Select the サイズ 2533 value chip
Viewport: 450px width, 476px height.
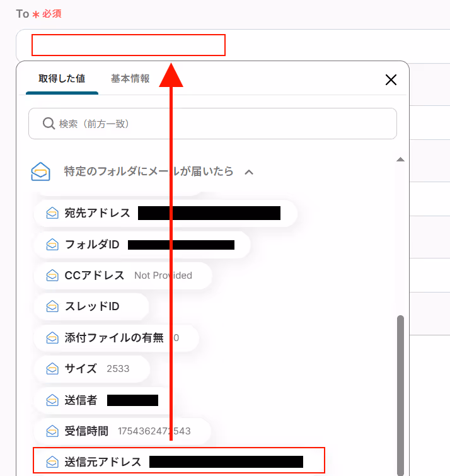point(92,369)
